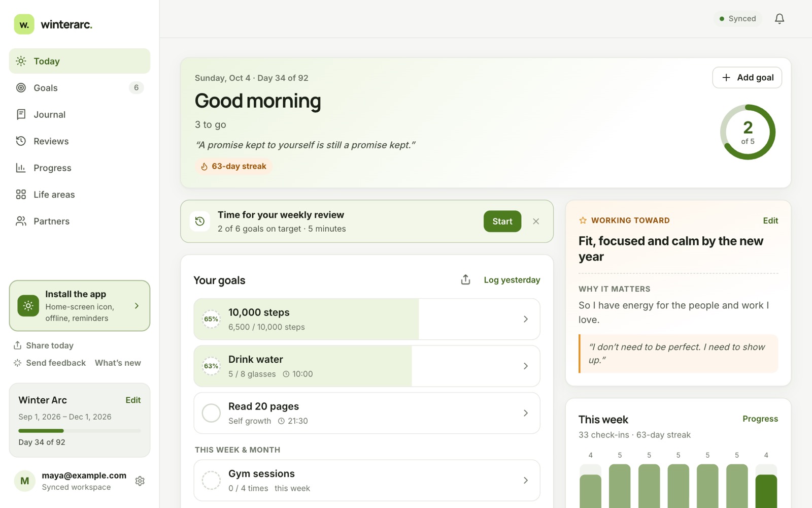Image resolution: width=812 pixels, height=508 pixels.
Task: Expand Read 20 pages row chevron
Action: tap(526, 413)
